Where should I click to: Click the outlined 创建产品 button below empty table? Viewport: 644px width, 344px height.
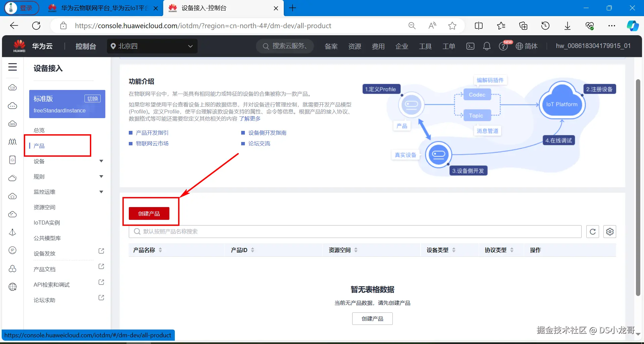point(372,318)
